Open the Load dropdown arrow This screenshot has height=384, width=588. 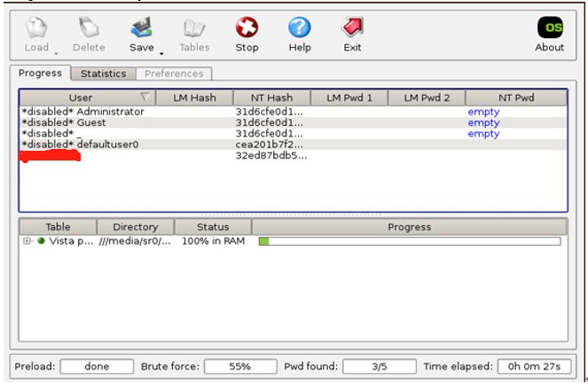point(55,52)
